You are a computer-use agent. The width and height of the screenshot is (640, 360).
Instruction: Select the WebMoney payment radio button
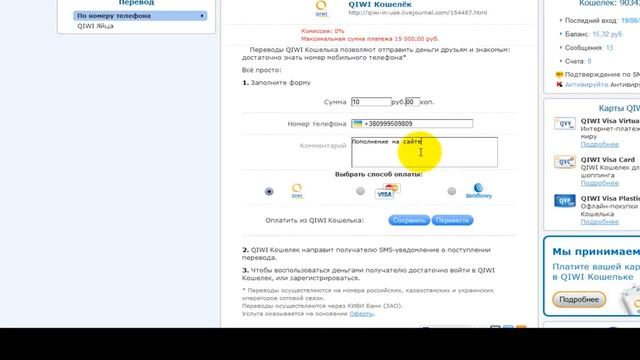click(x=451, y=191)
